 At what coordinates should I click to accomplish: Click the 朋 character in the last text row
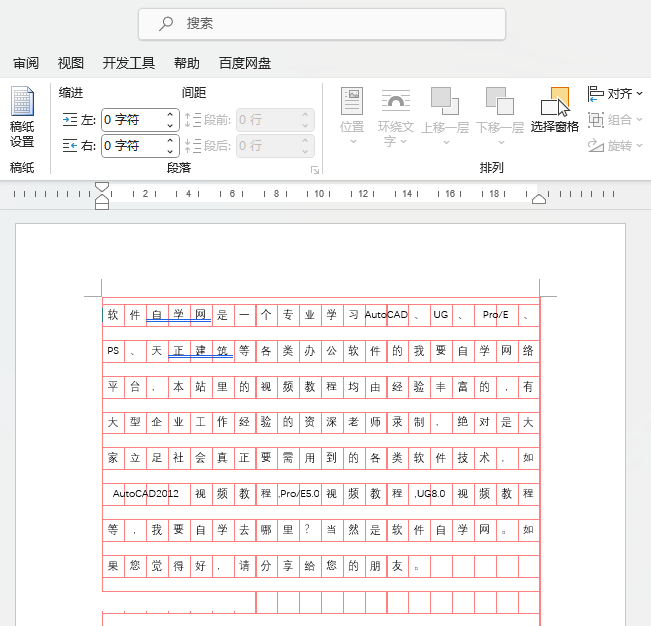pos(375,565)
